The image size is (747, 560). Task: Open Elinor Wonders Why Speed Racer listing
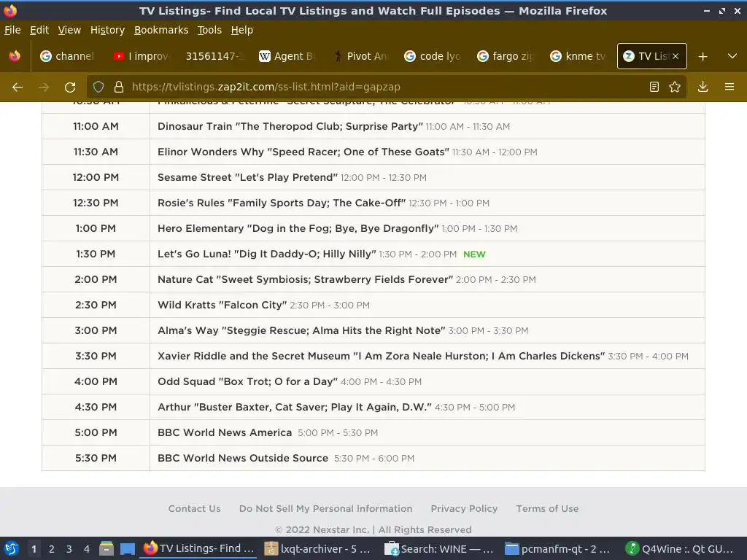pos(303,152)
